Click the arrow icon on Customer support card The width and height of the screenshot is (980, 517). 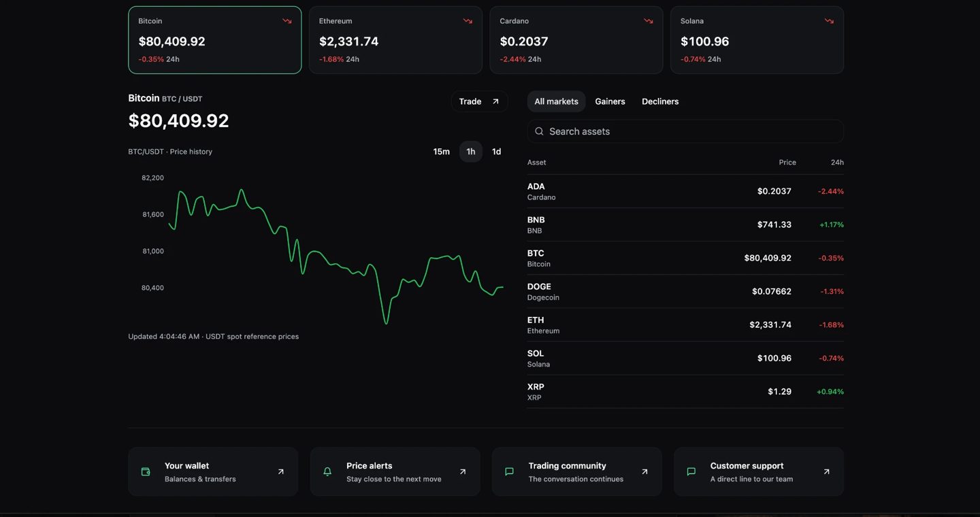[x=826, y=471]
